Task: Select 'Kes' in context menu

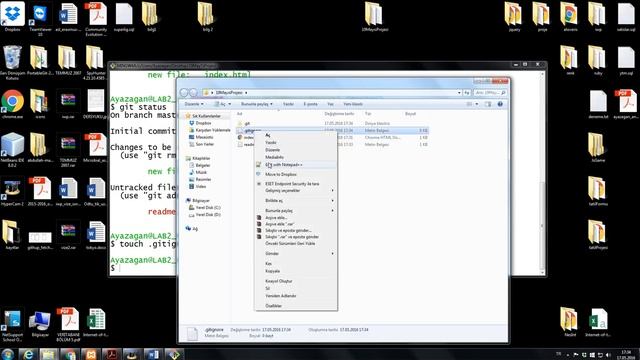Action: [x=268, y=264]
